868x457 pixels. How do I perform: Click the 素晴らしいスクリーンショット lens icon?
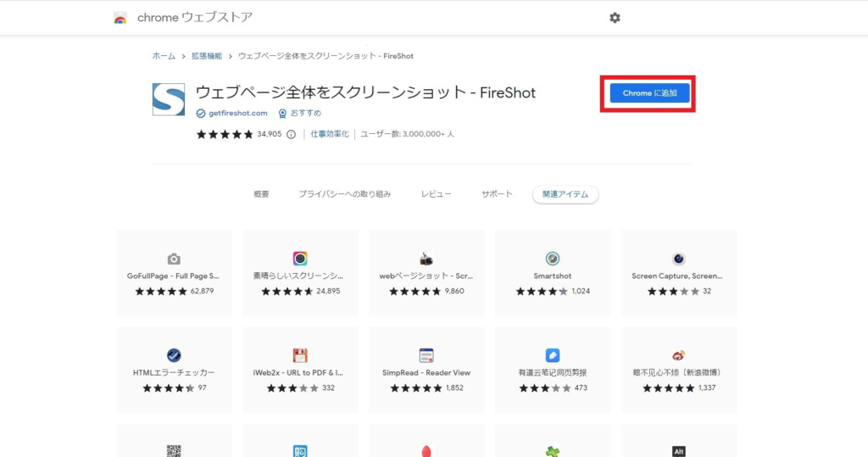[x=300, y=259]
